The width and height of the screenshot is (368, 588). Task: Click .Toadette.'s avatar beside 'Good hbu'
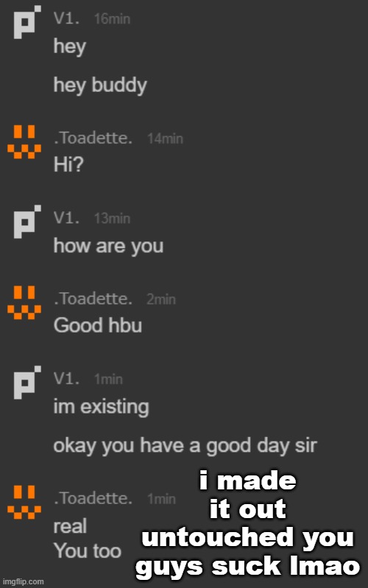click(x=24, y=302)
